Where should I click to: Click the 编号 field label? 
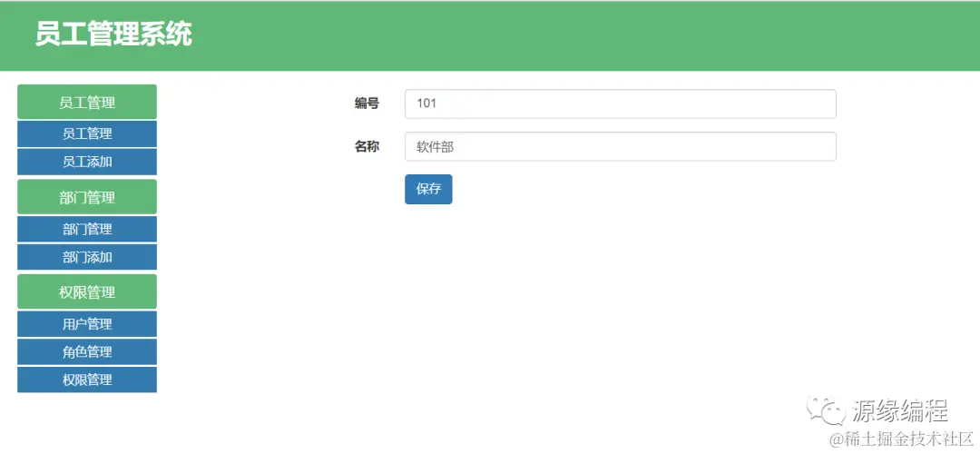coord(367,104)
